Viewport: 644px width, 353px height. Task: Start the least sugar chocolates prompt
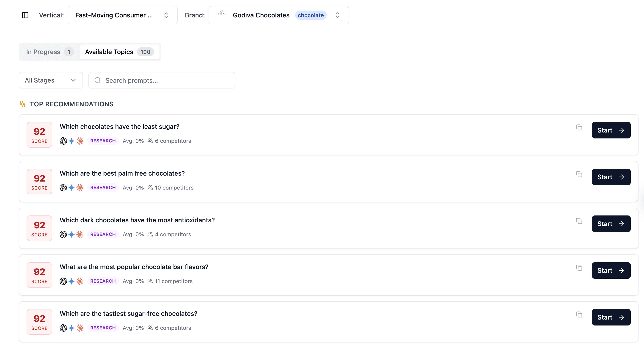point(611,130)
